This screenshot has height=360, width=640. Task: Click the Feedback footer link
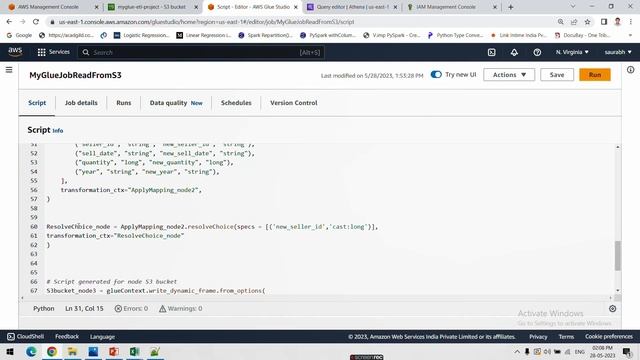[67, 337]
